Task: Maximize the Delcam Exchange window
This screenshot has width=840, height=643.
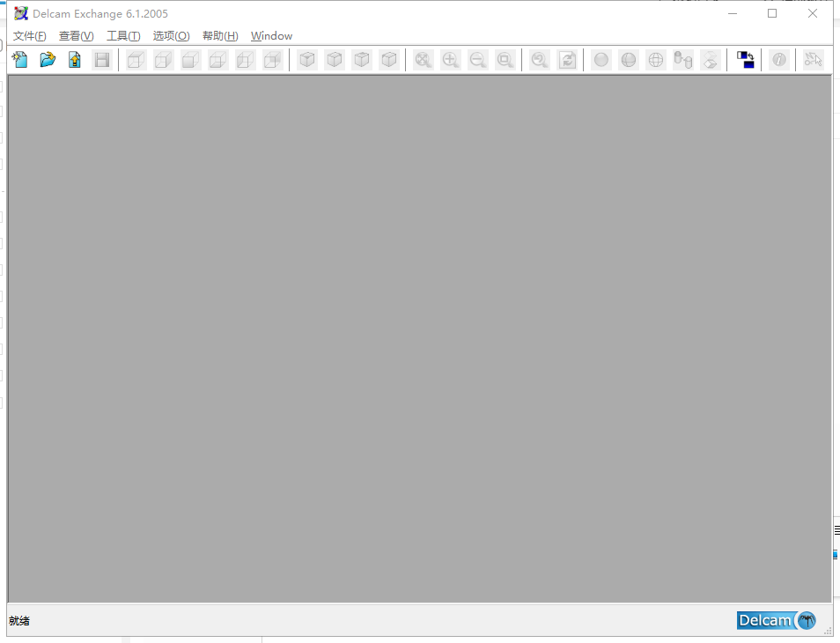Action: coord(772,13)
